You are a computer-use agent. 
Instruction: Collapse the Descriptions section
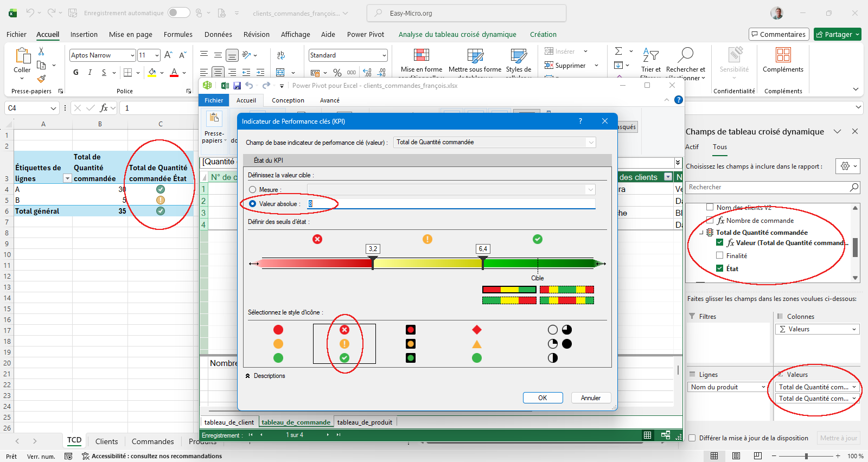(x=248, y=376)
